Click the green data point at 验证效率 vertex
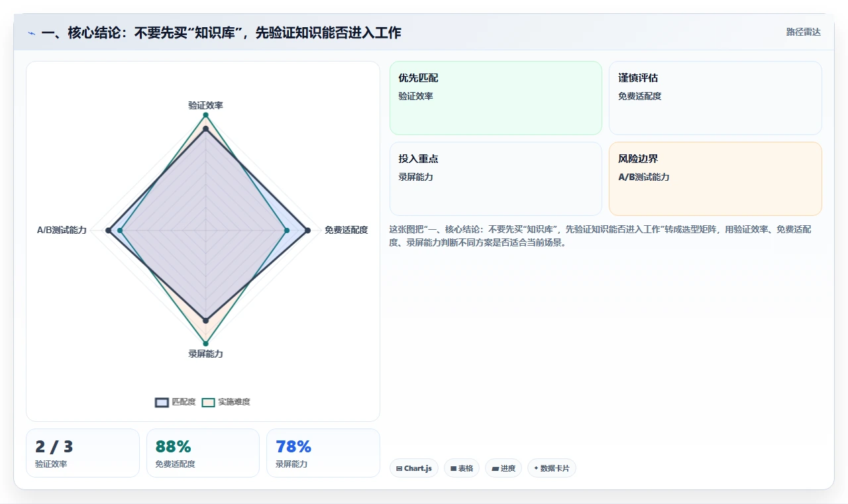 (x=205, y=115)
